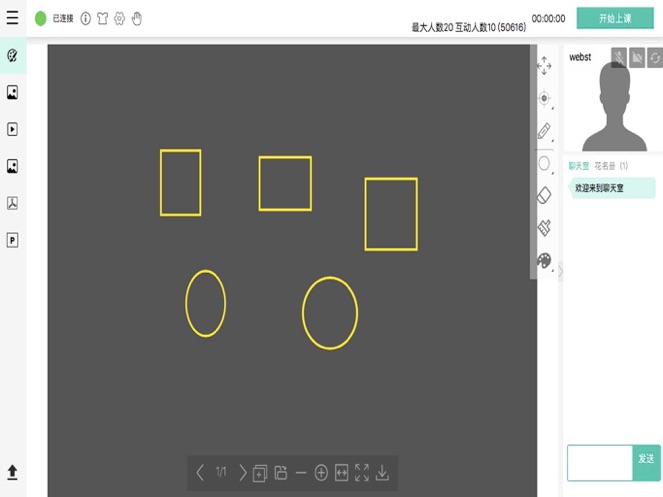Open the laser pointer tool options
This screenshot has width=663, height=497.
(545, 99)
